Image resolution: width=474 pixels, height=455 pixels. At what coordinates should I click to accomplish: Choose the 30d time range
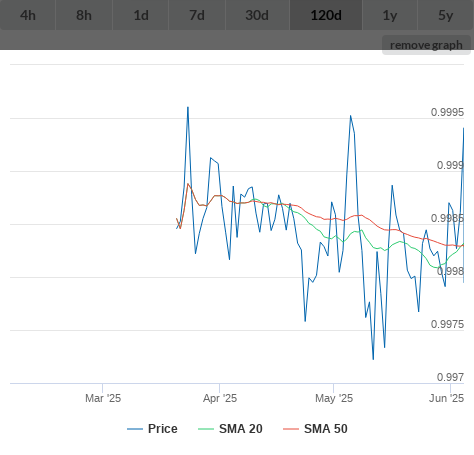pyautogui.click(x=257, y=15)
